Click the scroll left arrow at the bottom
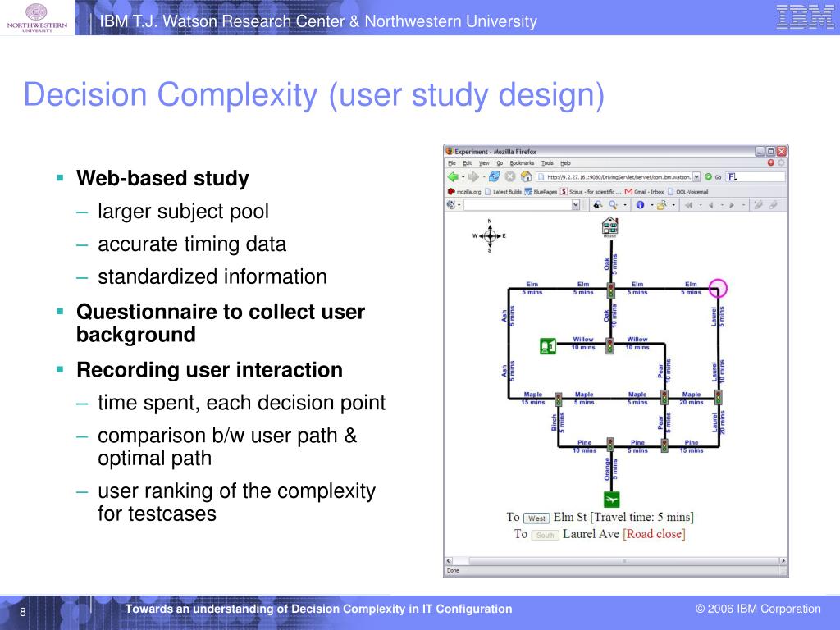The width and height of the screenshot is (840, 630). tap(449, 560)
